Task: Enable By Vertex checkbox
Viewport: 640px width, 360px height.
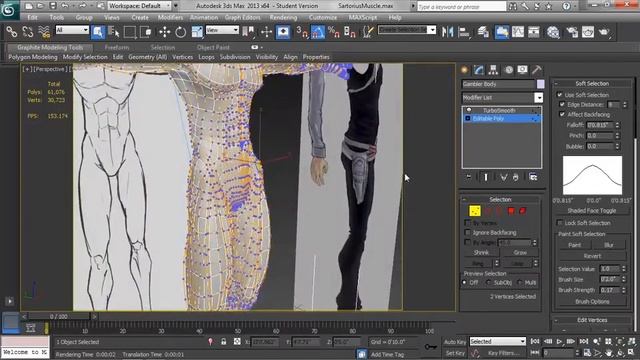Action: (468, 223)
